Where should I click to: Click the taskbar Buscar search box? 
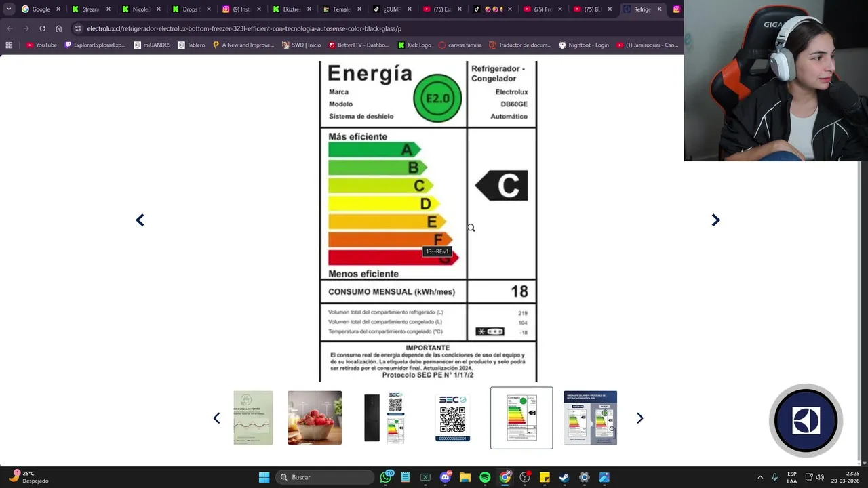[x=325, y=477]
